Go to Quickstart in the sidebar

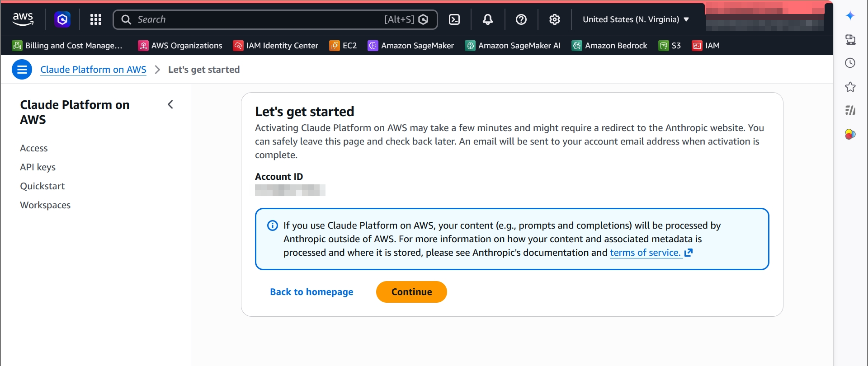point(42,186)
